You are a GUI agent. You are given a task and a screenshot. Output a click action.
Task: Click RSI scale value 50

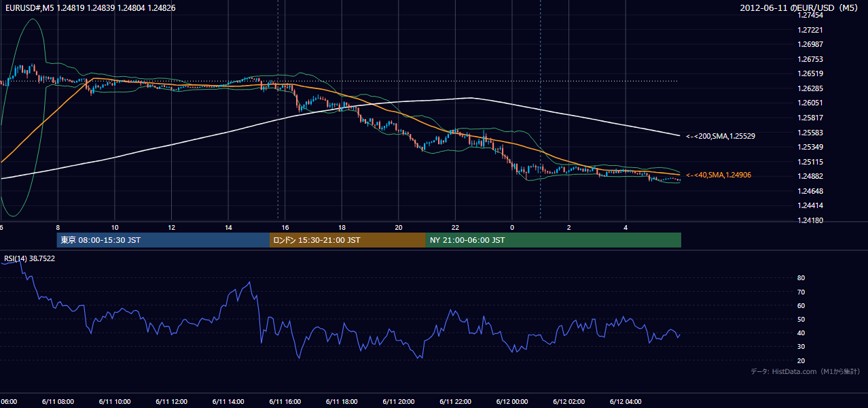[801, 319]
